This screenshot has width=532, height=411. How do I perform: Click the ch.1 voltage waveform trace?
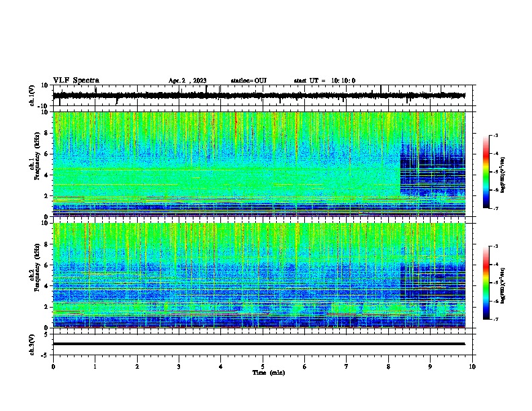pyautogui.click(x=259, y=95)
